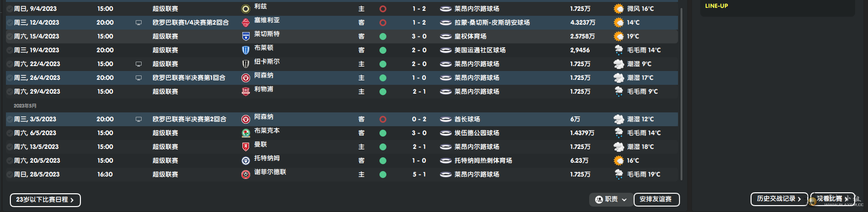868x212 pixels.
Task: Toggle the checkmark on 3/5/2023 Arsenal match
Action: pyautogui.click(x=9, y=119)
